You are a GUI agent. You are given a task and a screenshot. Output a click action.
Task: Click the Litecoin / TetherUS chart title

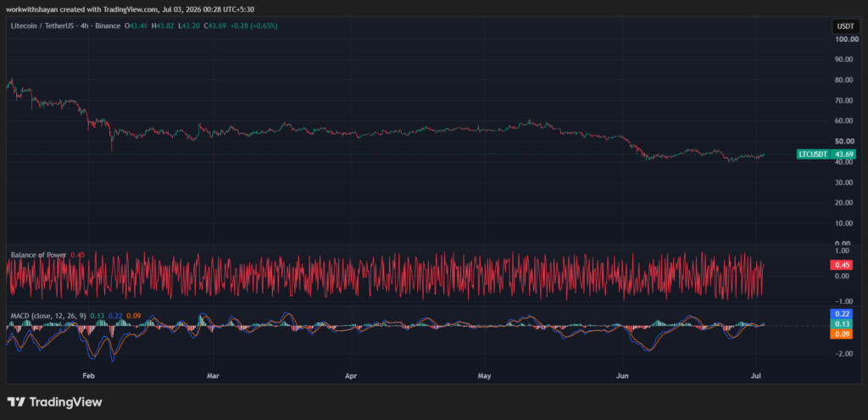pyautogui.click(x=65, y=25)
